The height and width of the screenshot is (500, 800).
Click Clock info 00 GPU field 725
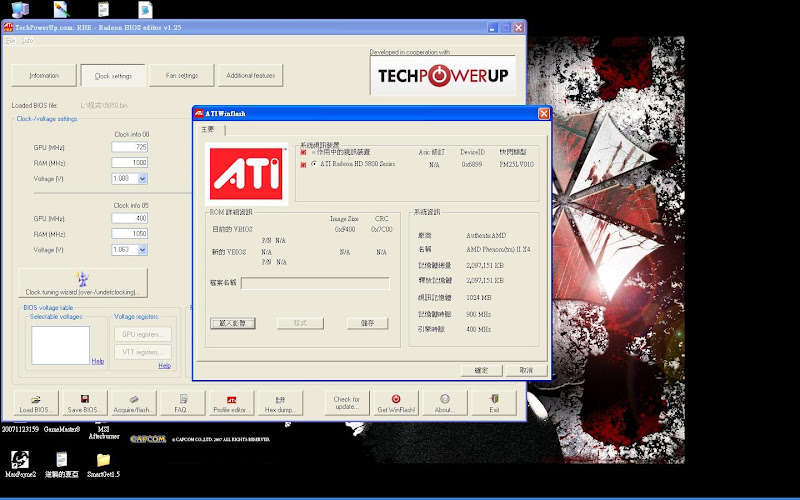point(130,147)
